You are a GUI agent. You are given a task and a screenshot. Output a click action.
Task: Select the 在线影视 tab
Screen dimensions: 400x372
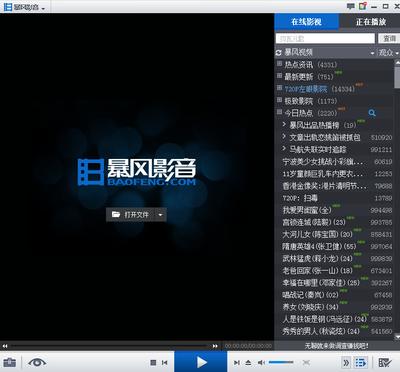pos(307,22)
